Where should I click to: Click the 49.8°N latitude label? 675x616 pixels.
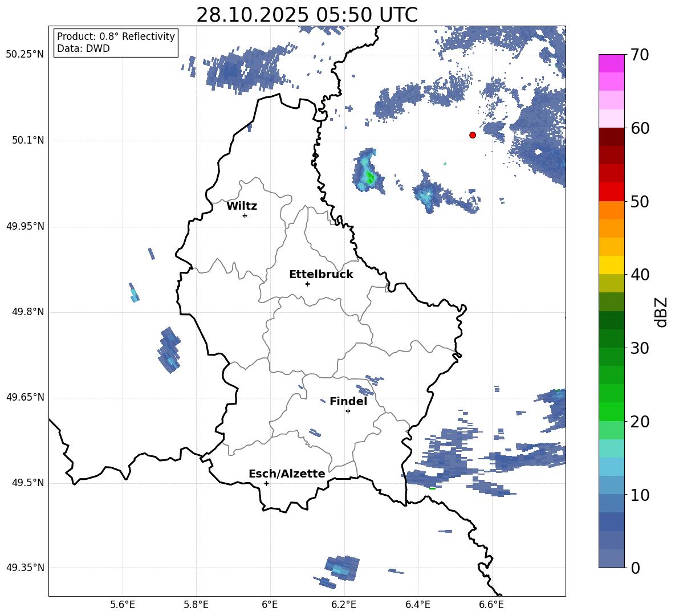click(28, 312)
